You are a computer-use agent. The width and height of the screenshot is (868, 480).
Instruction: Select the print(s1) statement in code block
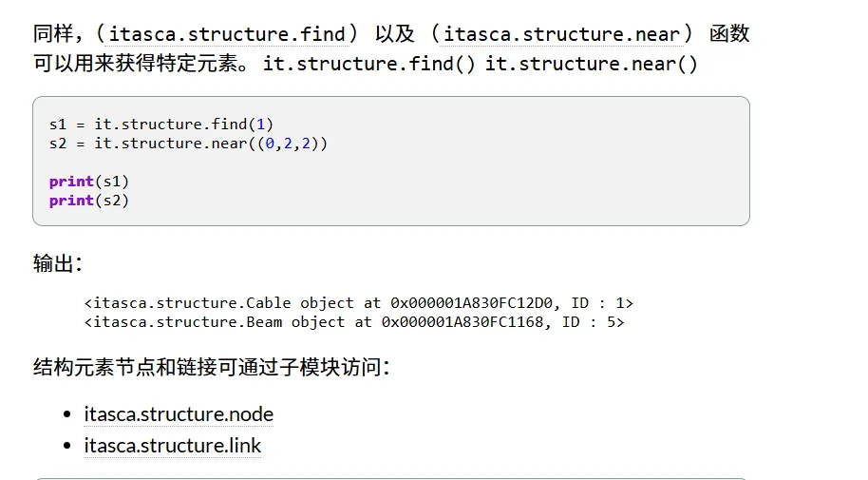click(x=89, y=182)
